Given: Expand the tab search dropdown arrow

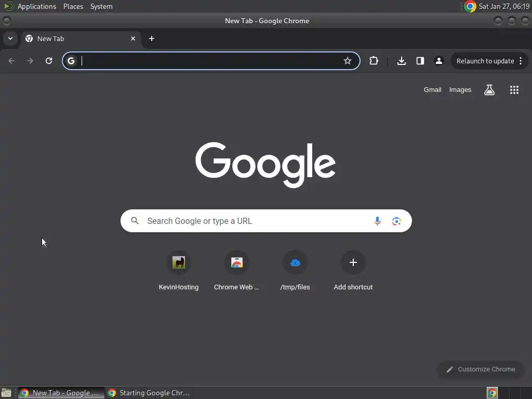Looking at the screenshot, I should (x=10, y=38).
